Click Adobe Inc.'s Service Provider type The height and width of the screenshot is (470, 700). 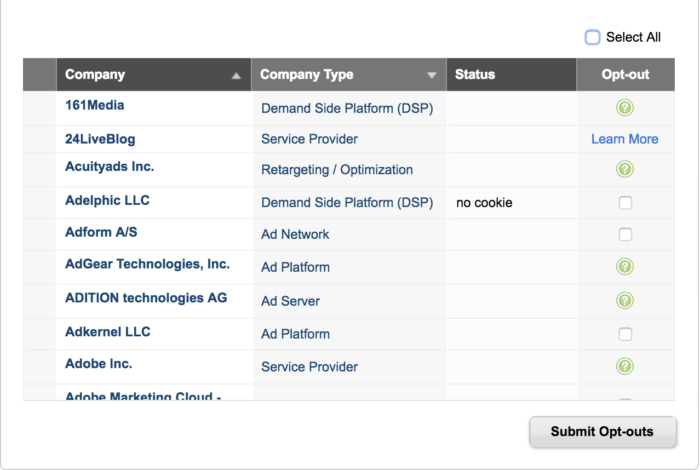click(309, 367)
